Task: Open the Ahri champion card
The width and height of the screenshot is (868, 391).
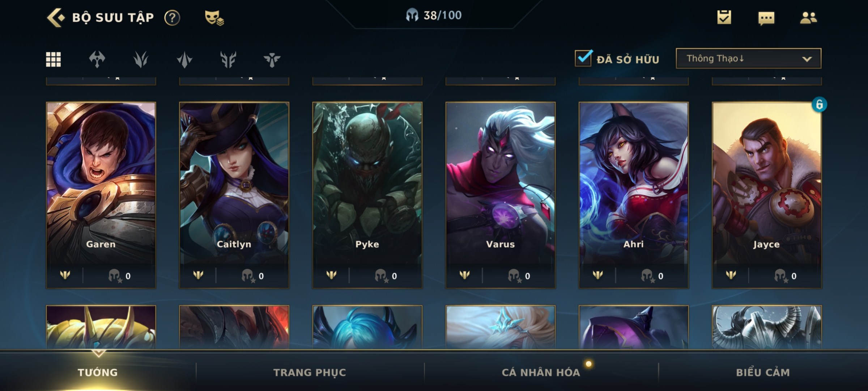Action: (x=634, y=195)
